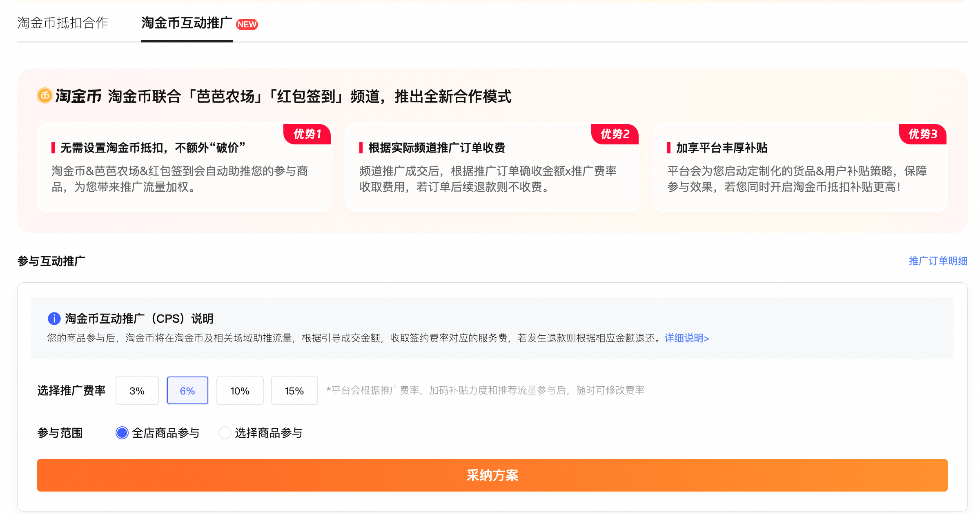Click the 无需设置淘金币抵扣 advantage card heading

coord(153,148)
